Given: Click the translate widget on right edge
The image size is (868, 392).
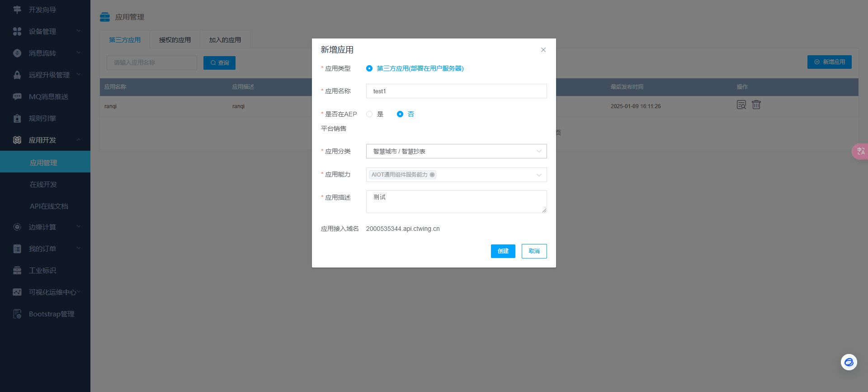Looking at the screenshot, I should click(x=860, y=151).
